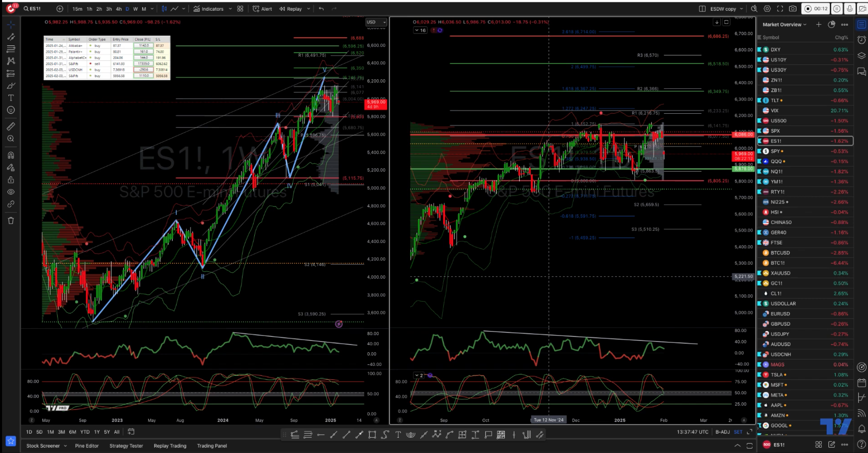Toggle magnet mode in left toolbar
868x453 pixels.
click(x=11, y=155)
